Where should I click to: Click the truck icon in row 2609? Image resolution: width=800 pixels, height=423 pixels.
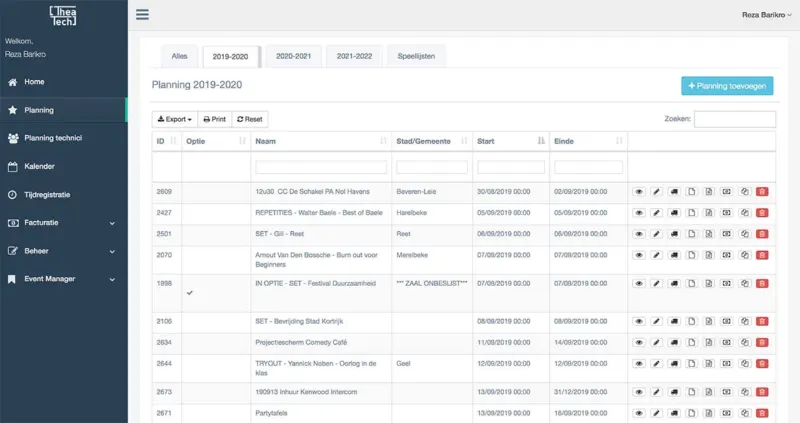pyautogui.click(x=674, y=192)
